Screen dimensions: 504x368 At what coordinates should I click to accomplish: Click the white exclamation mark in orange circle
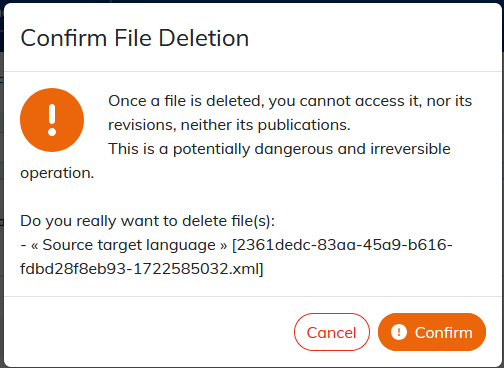(x=52, y=120)
